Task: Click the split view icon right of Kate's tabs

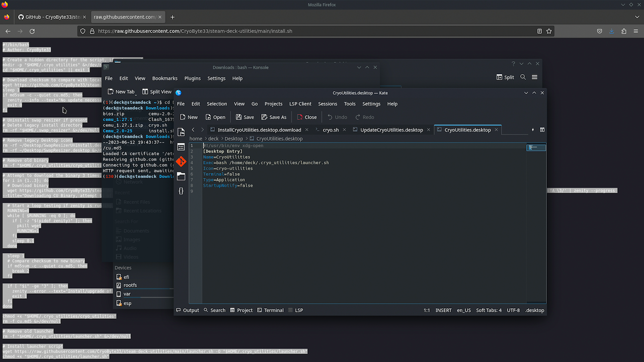Action: click(x=542, y=130)
